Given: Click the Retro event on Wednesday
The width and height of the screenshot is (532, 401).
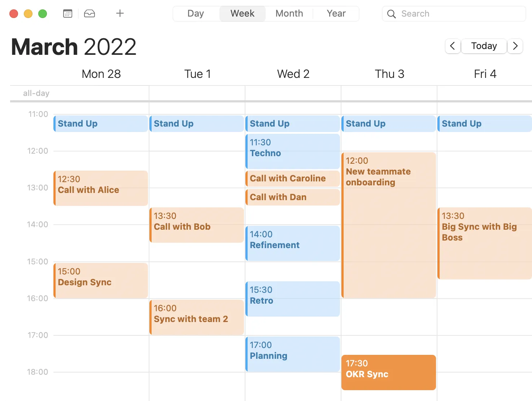Looking at the screenshot, I should point(292,298).
